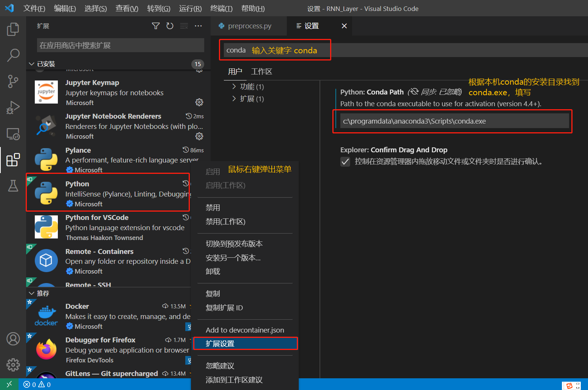Open the settings gear on Pylance extension
The height and width of the screenshot is (390, 588).
pos(199,169)
